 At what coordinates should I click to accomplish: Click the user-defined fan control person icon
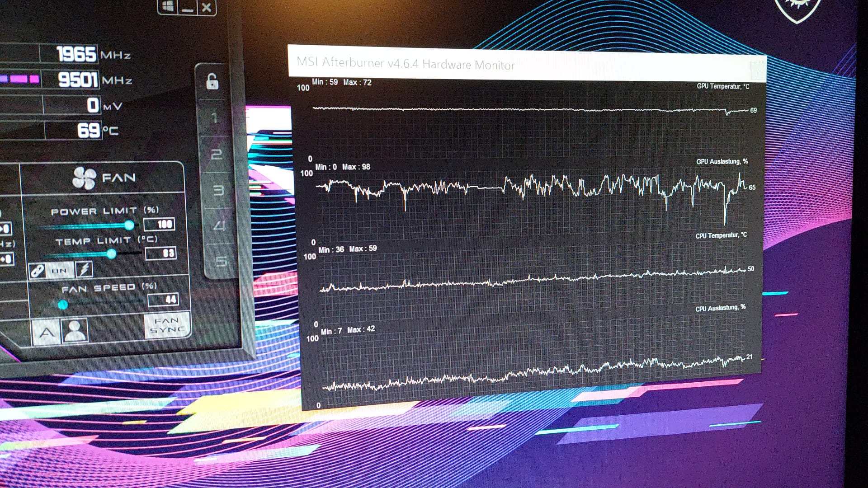(75, 331)
